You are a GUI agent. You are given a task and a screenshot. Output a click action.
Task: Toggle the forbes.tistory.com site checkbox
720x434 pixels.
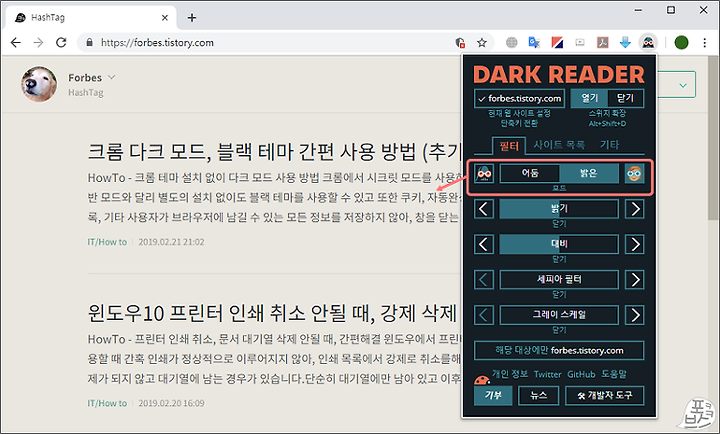coord(519,98)
